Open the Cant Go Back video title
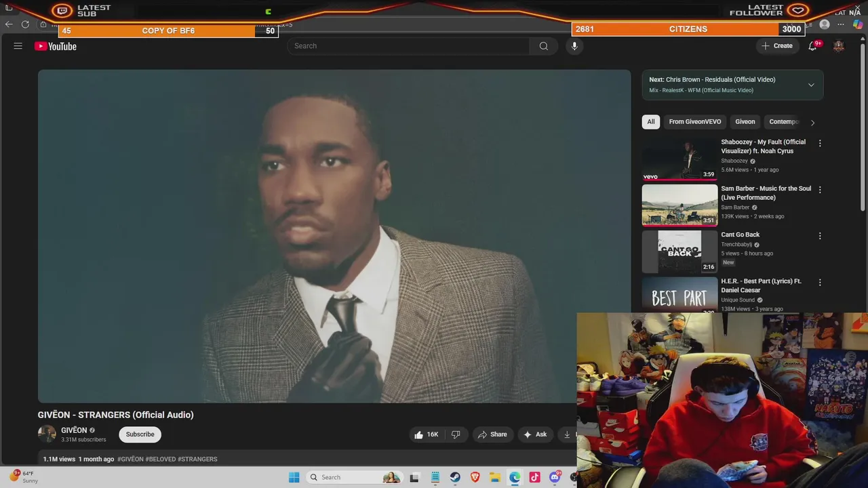The width and height of the screenshot is (868, 488). 740,235
